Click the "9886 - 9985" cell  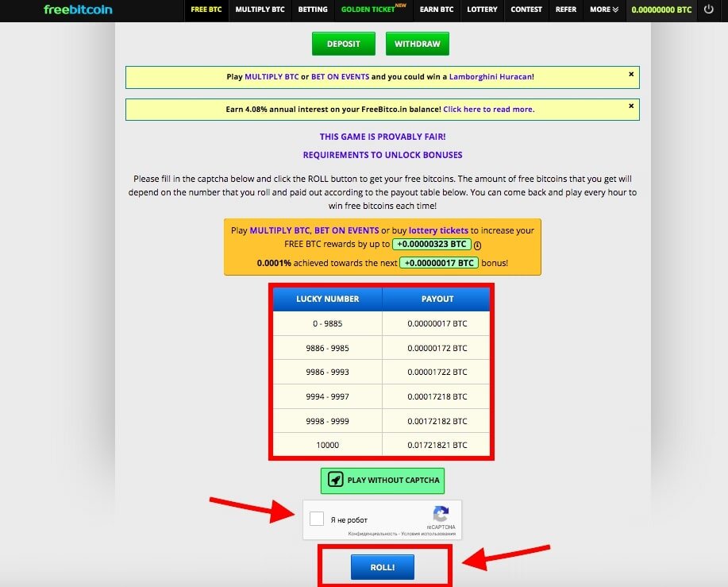[327, 348]
